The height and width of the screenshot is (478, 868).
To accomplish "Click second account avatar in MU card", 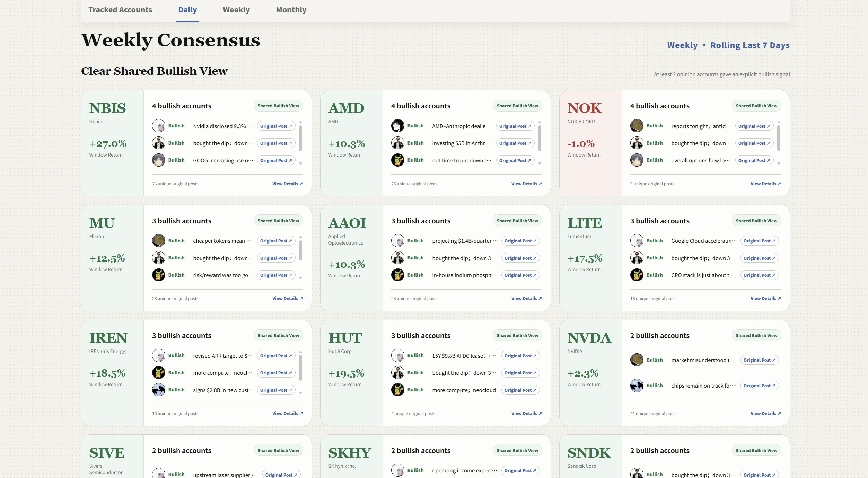I will coord(159,258).
